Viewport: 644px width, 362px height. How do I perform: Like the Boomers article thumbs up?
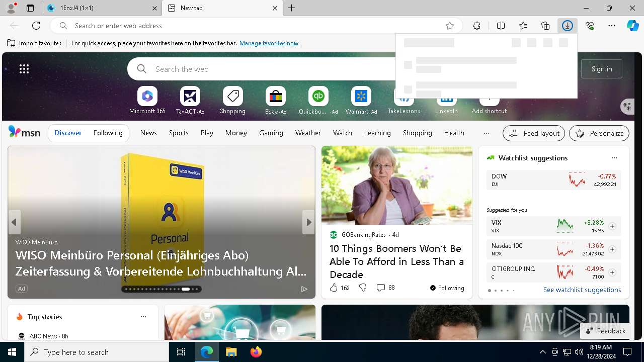(334, 288)
